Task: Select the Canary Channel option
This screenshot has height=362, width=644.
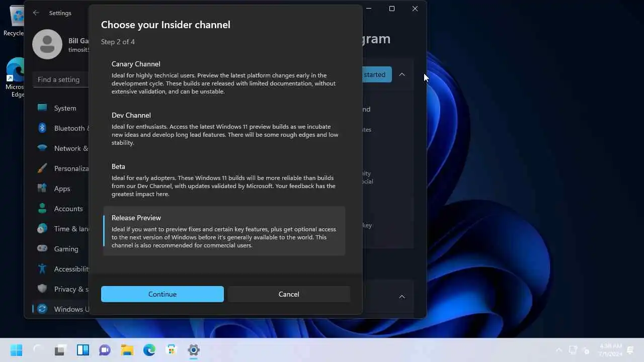Action: click(224, 77)
